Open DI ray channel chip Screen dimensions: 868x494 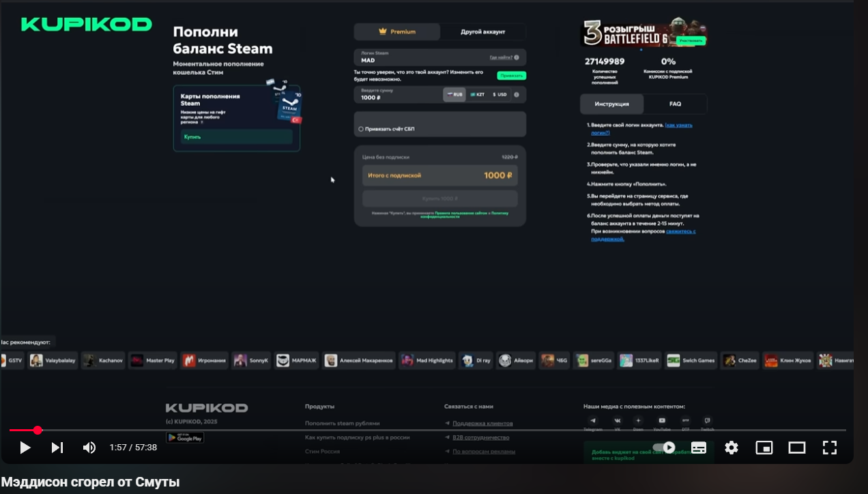476,360
